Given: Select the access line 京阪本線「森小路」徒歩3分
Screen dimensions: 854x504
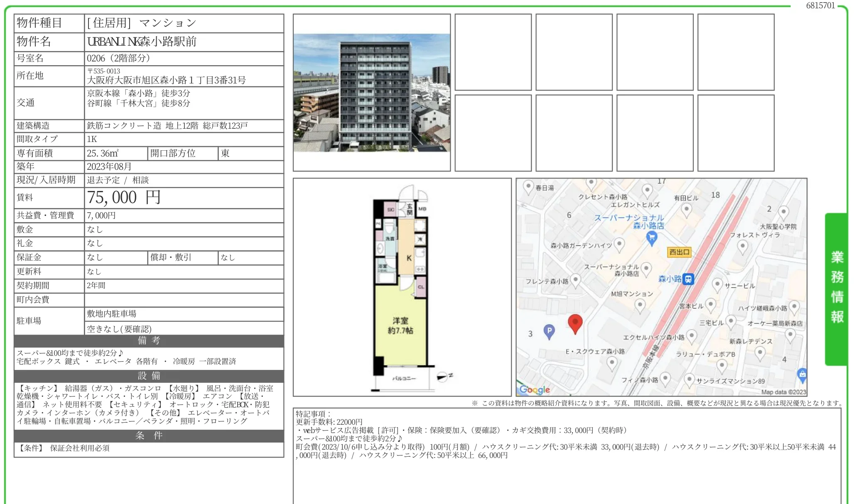Looking at the screenshot, I should 138,93.
